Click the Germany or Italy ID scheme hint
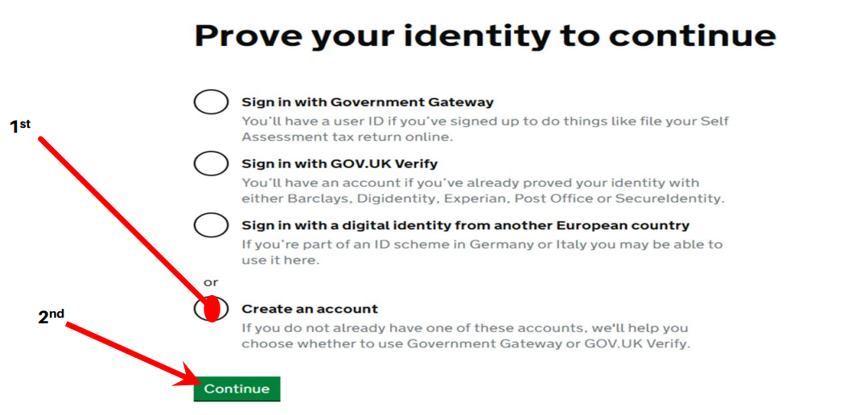 click(x=482, y=252)
